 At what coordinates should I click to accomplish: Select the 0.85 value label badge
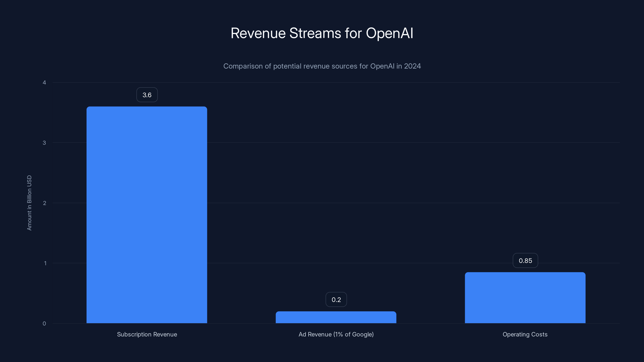coord(525,260)
